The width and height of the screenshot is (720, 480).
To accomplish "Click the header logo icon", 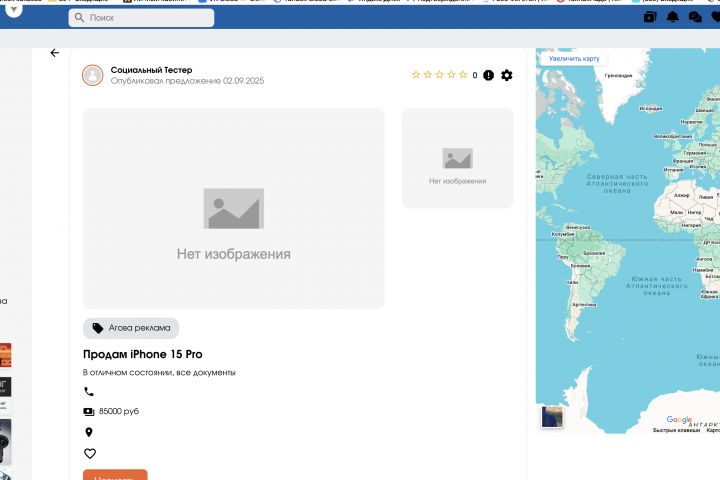I will (14, 9).
